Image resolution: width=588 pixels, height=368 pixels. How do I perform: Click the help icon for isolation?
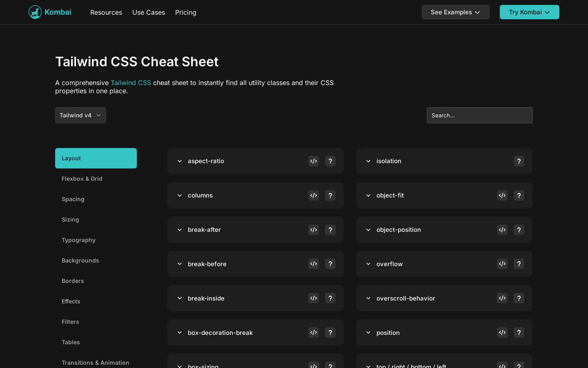click(x=519, y=161)
